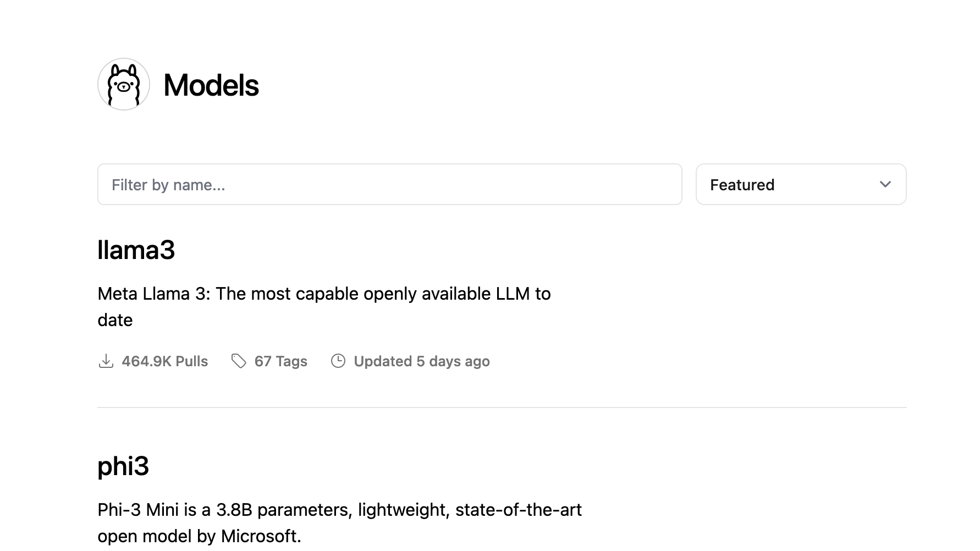Click the word 'date' under llama3
Viewport: 980px width, 551px height.
click(x=115, y=320)
